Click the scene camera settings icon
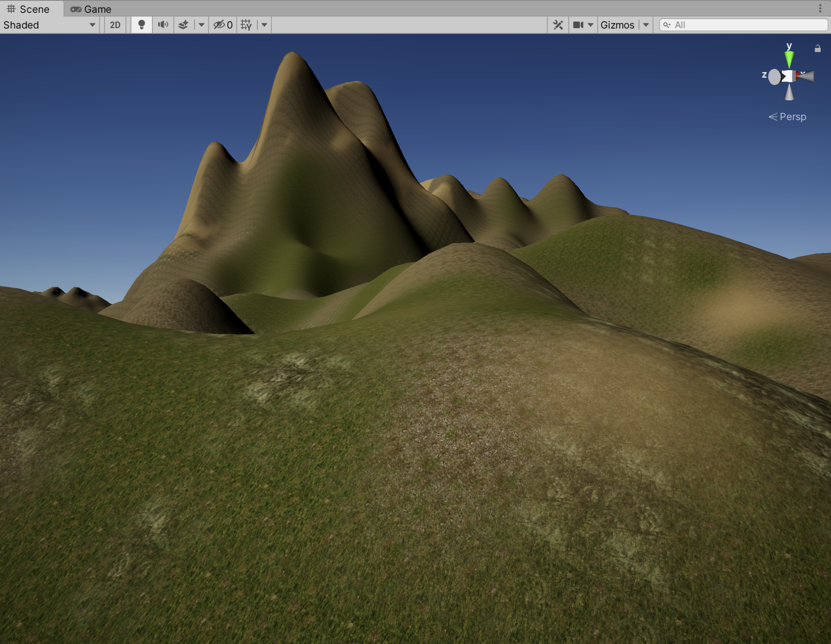This screenshot has width=831, height=644. [x=578, y=25]
